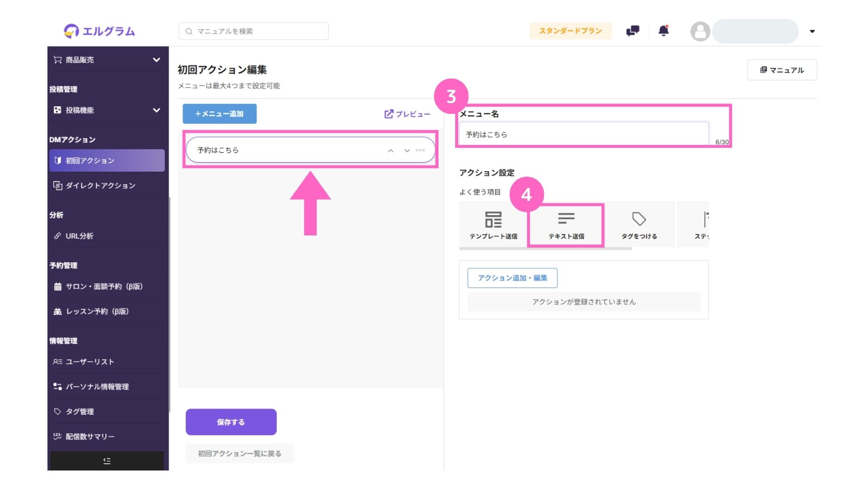Move the 予約はこちら menu up with the arrow
The width and height of the screenshot is (868, 488).
pos(391,150)
